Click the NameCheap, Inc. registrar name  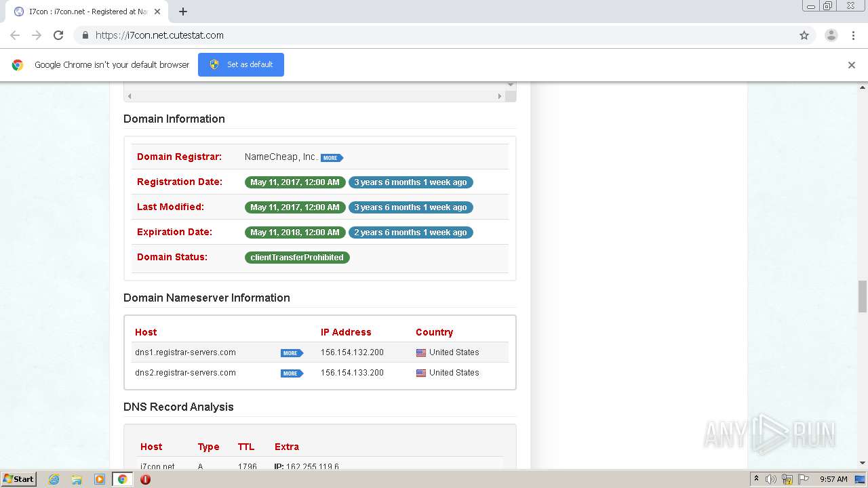tap(281, 157)
